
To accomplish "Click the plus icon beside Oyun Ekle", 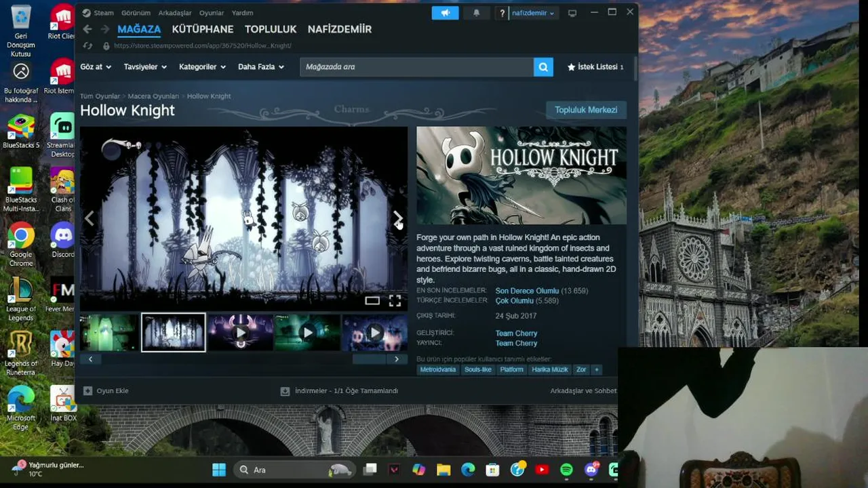I will [87, 391].
